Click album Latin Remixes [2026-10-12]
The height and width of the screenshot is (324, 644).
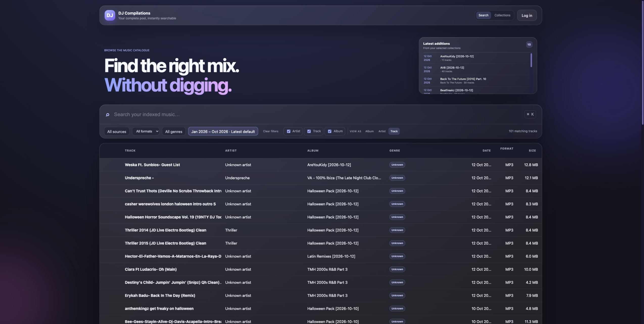[x=331, y=256]
